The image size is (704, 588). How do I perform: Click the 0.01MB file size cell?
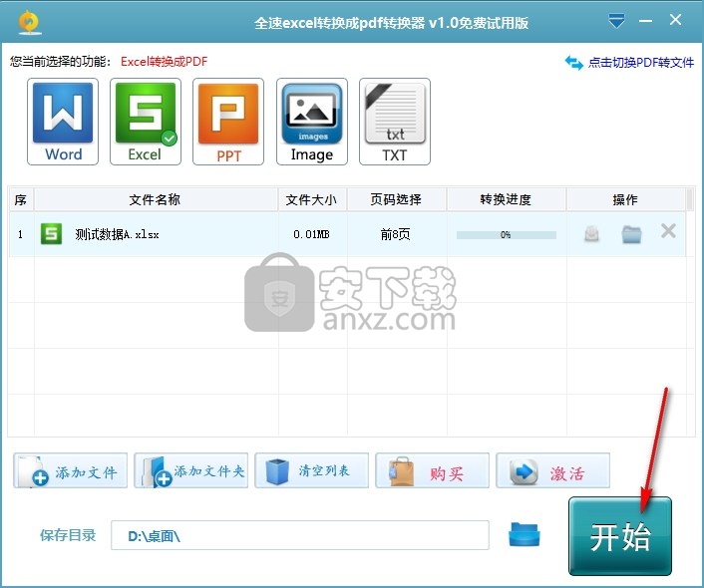[312, 234]
